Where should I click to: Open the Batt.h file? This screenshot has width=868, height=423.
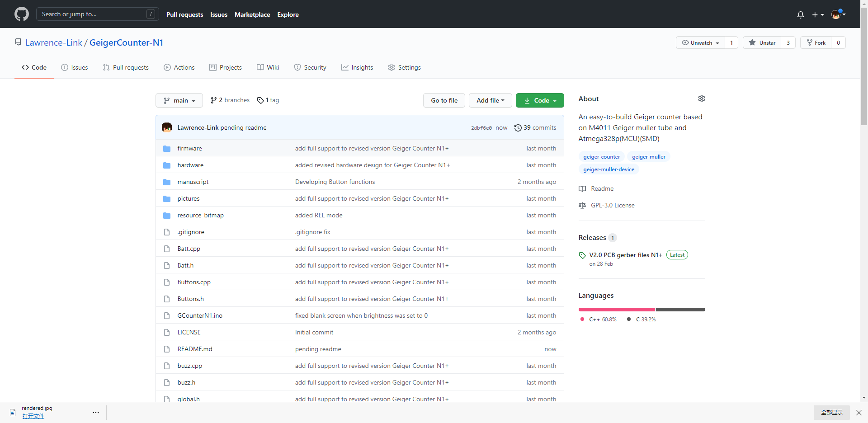tap(185, 265)
